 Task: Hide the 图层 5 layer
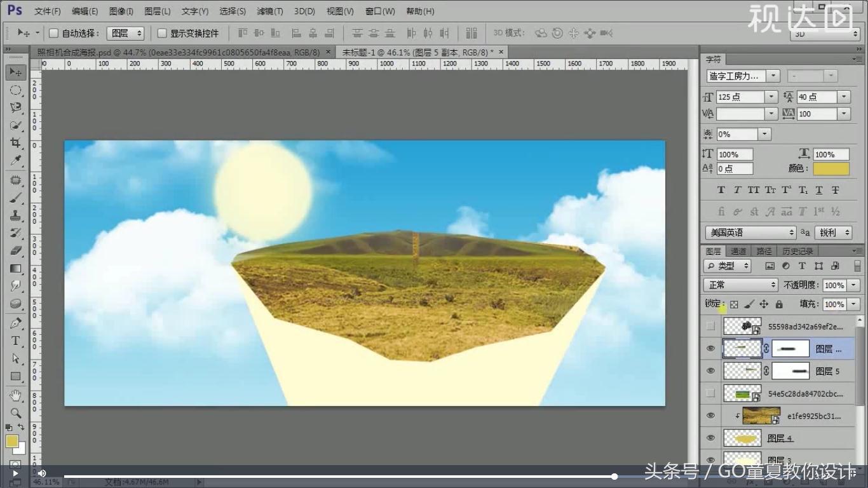click(710, 370)
